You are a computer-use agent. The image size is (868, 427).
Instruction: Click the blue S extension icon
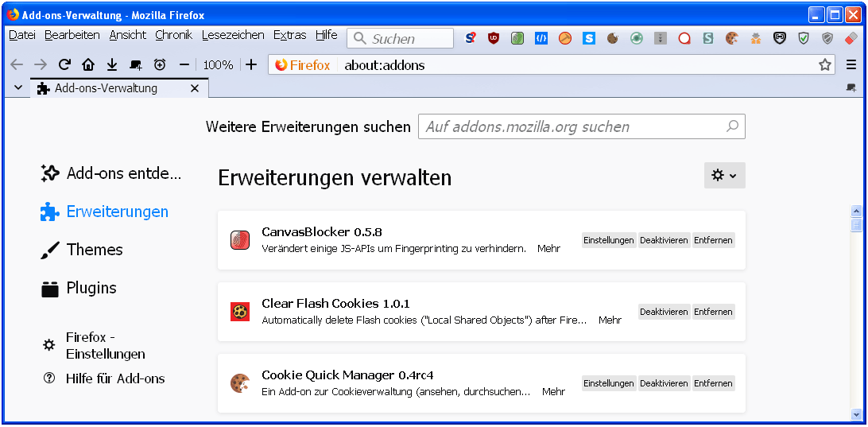click(x=589, y=38)
